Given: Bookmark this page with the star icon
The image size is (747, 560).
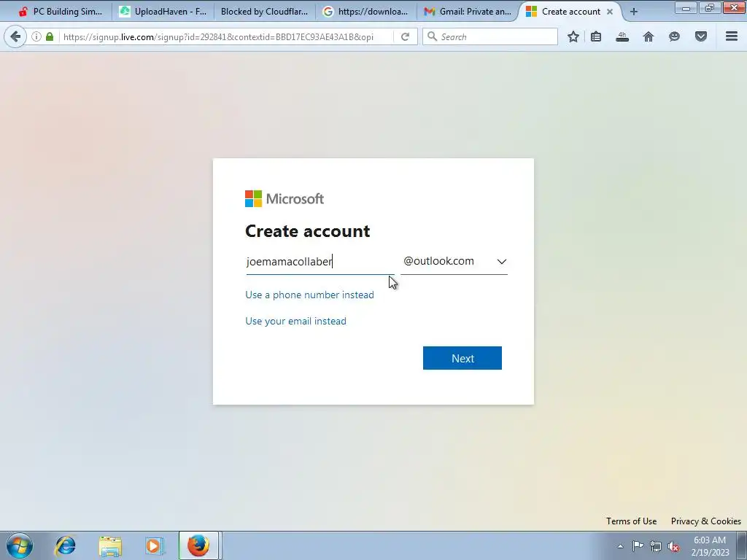Looking at the screenshot, I should pos(573,36).
